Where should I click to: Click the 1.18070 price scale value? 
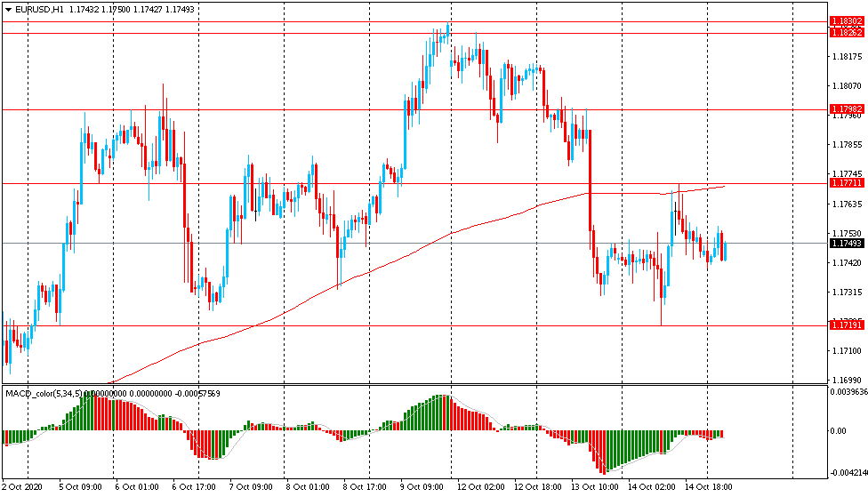click(847, 85)
